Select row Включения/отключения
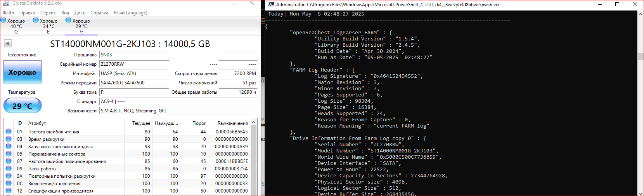644x196 pixels. click(127, 184)
